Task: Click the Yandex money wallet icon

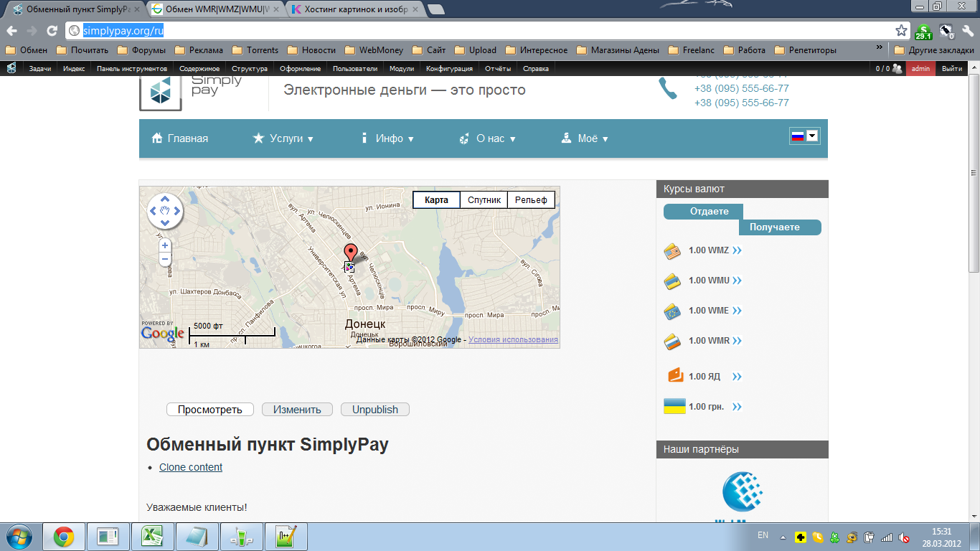Action: pyautogui.click(x=675, y=375)
